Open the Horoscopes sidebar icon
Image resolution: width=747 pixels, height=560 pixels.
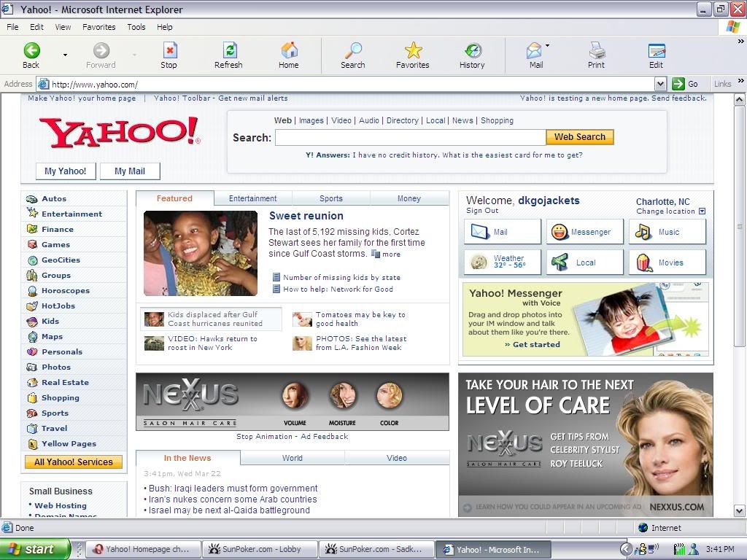pos(32,290)
